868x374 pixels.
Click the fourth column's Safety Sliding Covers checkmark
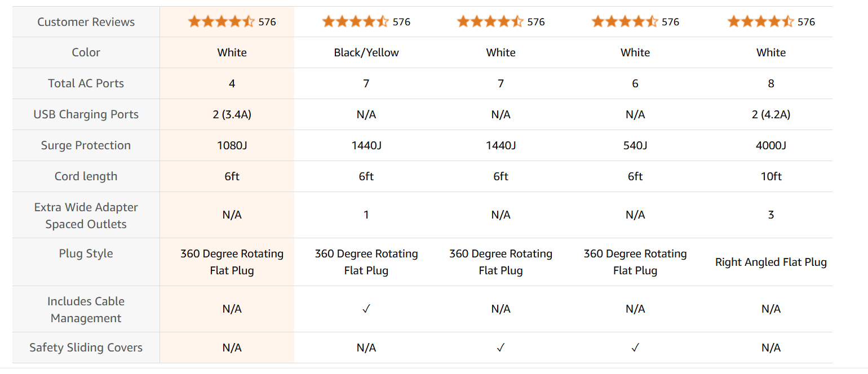tap(635, 348)
